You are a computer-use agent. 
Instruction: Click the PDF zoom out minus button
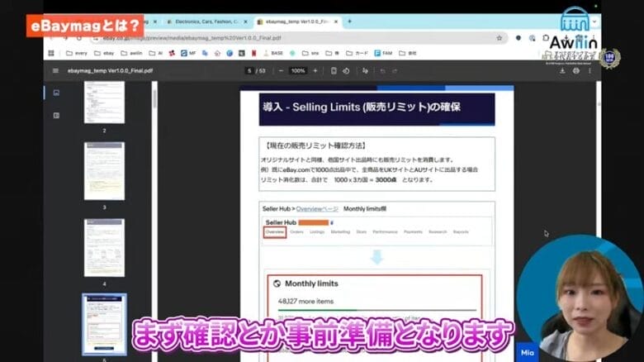280,71
